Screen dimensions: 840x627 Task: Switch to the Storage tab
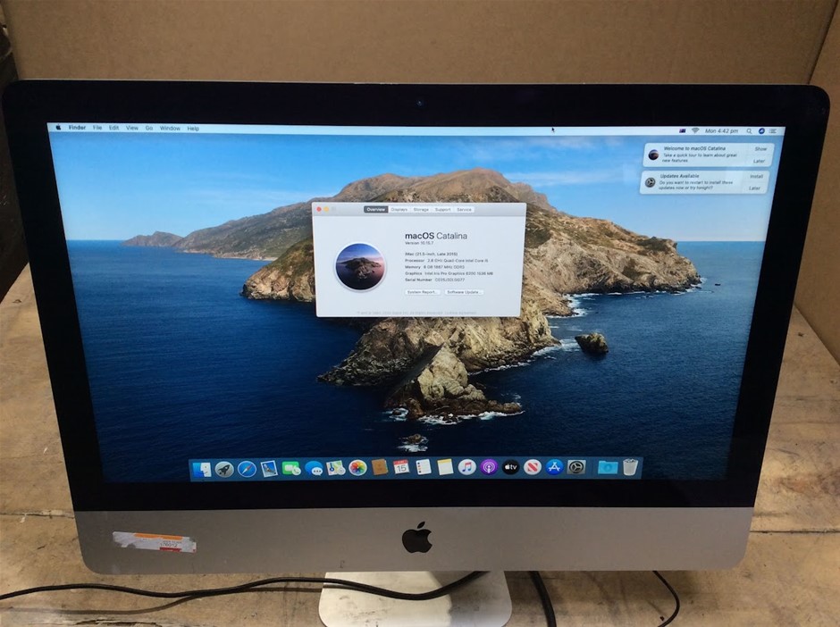[x=421, y=209]
